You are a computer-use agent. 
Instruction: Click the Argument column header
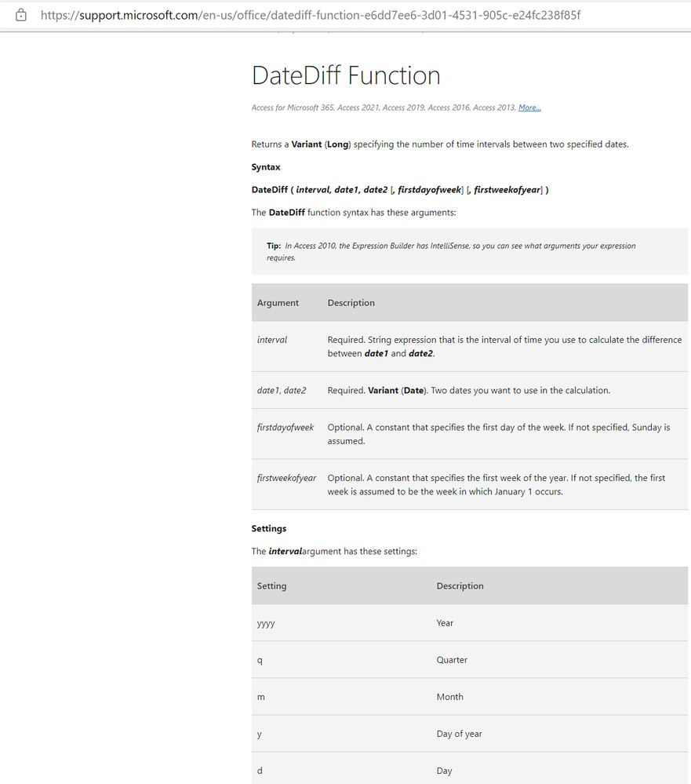click(x=278, y=303)
